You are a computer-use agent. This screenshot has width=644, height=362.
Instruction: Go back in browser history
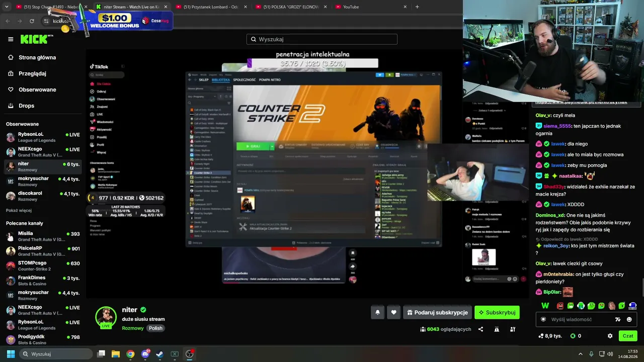[x=8, y=21]
